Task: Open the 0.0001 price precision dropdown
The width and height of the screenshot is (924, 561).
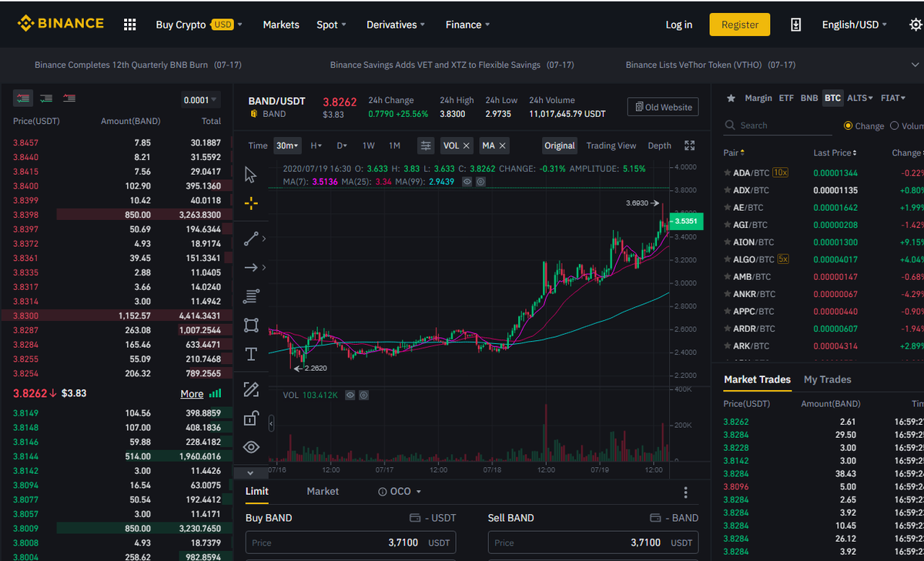Action: [201, 100]
